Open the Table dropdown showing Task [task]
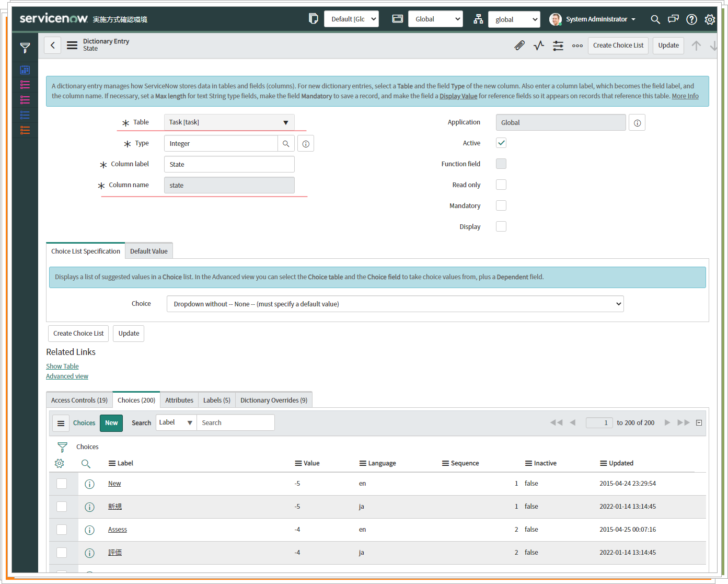This screenshot has height=584, width=728. tap(229, 122)
